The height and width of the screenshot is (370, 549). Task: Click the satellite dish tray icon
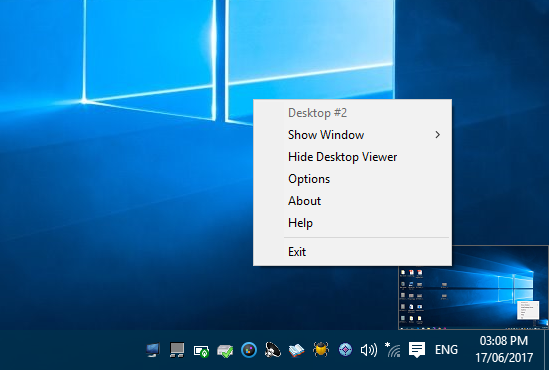point(273,349)
